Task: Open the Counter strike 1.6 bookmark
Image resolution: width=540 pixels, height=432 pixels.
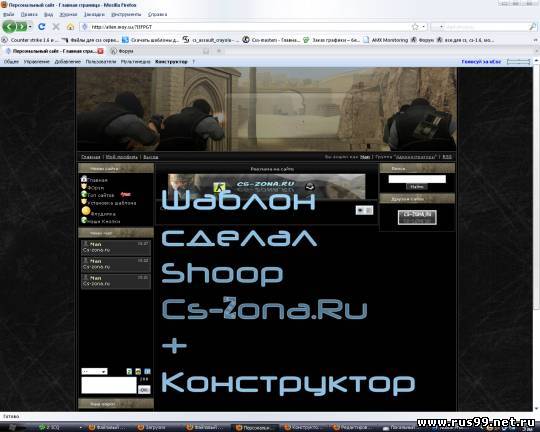Action: (x=30, y=40)
